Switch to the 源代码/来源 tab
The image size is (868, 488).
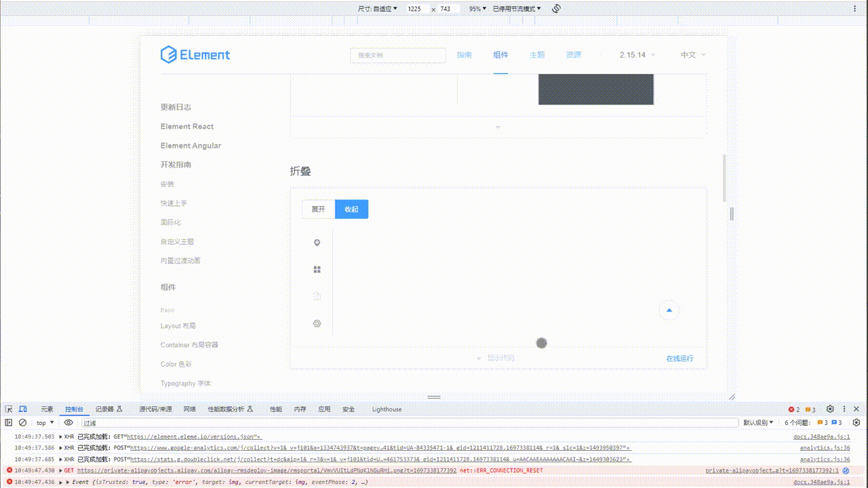click(x=155, y=409)
